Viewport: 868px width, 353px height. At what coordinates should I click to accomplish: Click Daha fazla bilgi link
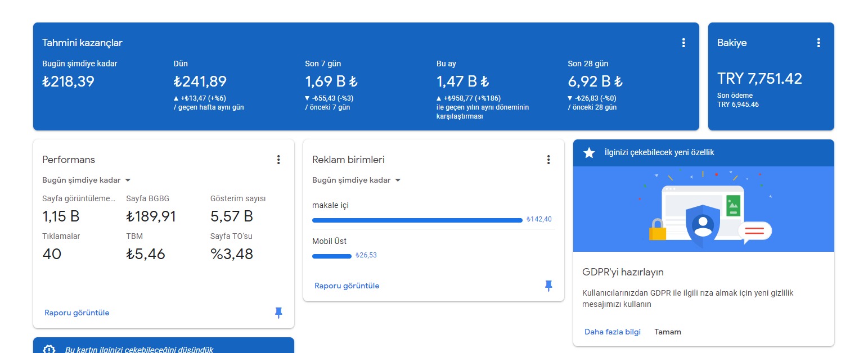click(613, 332)
